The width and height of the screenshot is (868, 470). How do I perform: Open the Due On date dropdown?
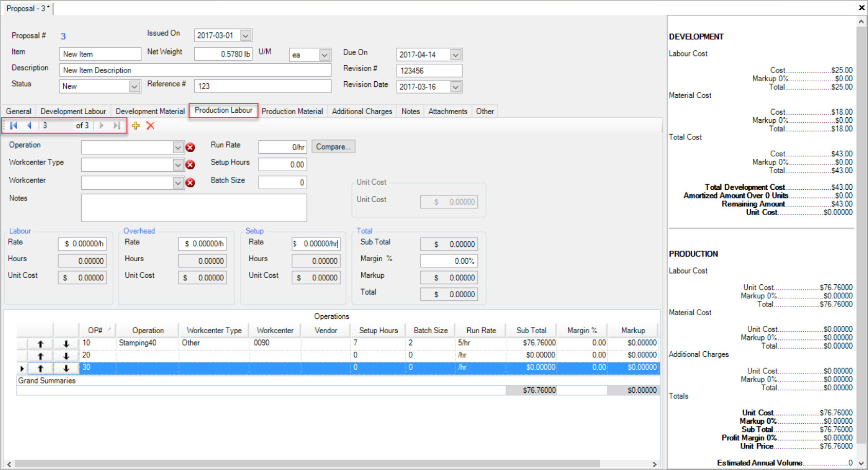tap(455, 55)
